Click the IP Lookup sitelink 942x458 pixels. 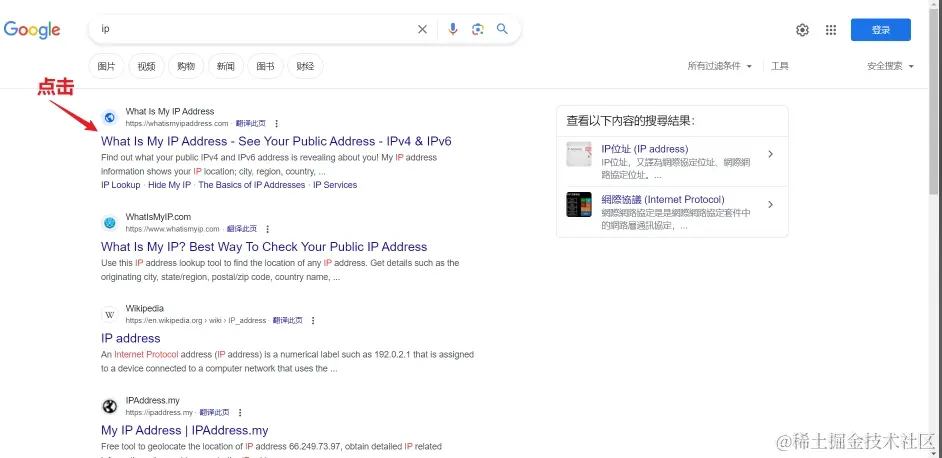121,185
